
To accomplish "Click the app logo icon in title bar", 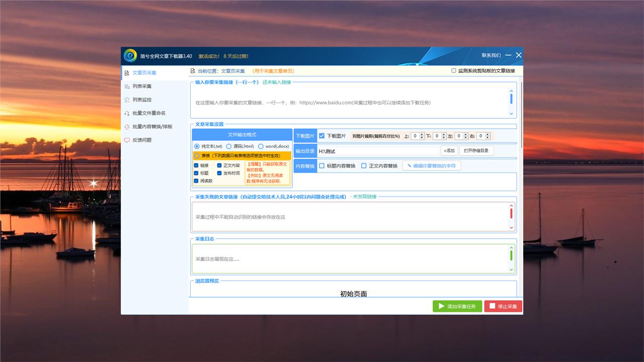I will click(130, 56).
